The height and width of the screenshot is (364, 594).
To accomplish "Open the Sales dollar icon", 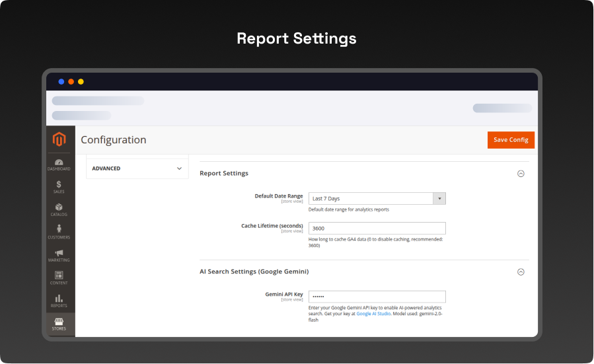I will coord(59,185).
